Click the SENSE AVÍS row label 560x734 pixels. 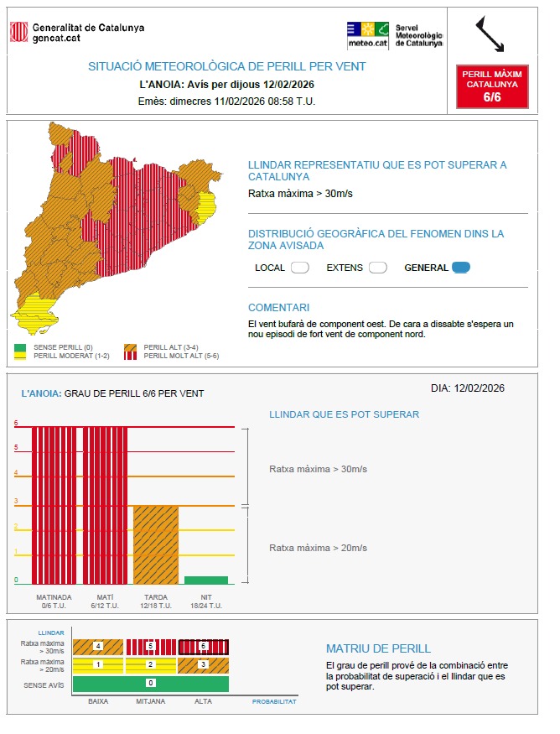tap(44, 685)
